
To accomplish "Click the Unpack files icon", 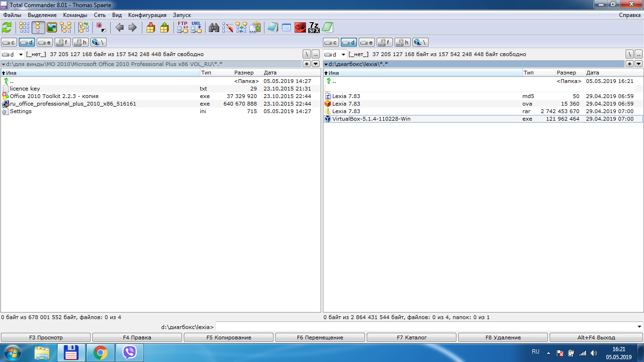I will click(x=164, y=27).
